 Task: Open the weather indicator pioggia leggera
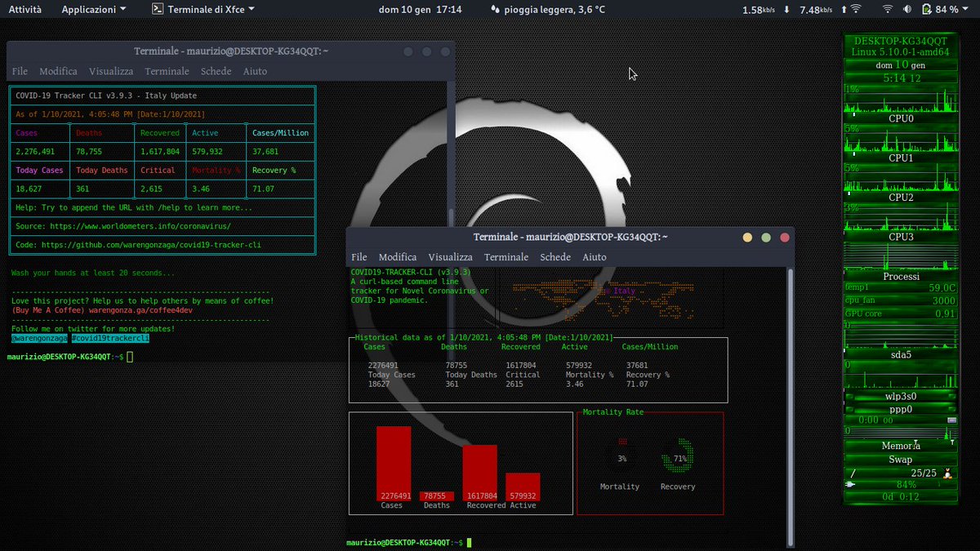coord(548,10)
